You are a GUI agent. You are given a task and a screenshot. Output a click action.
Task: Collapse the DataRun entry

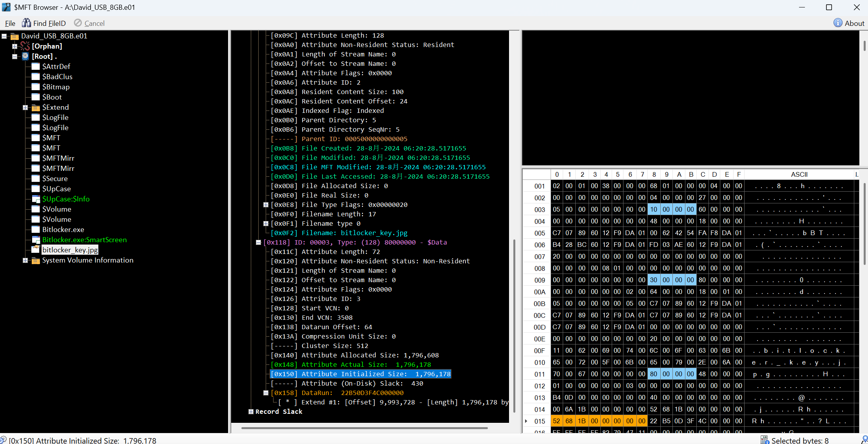[x=266, y=393]
